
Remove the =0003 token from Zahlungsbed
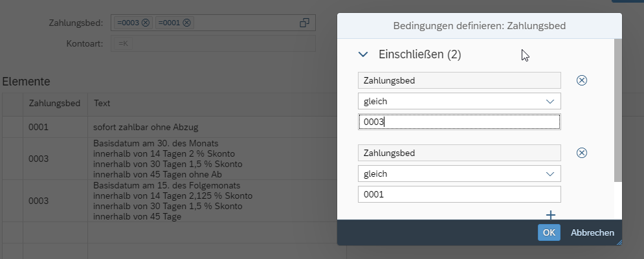[x=146, y=23]
